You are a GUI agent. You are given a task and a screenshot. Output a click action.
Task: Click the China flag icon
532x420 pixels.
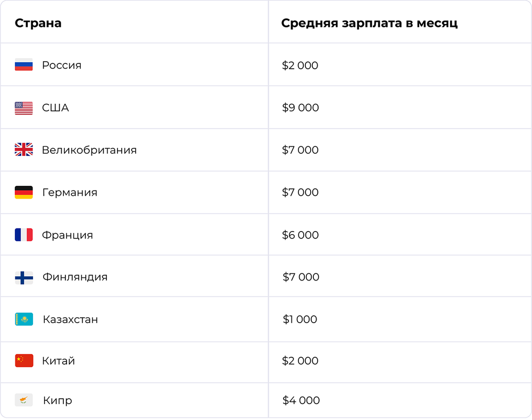tap(24, 360)
